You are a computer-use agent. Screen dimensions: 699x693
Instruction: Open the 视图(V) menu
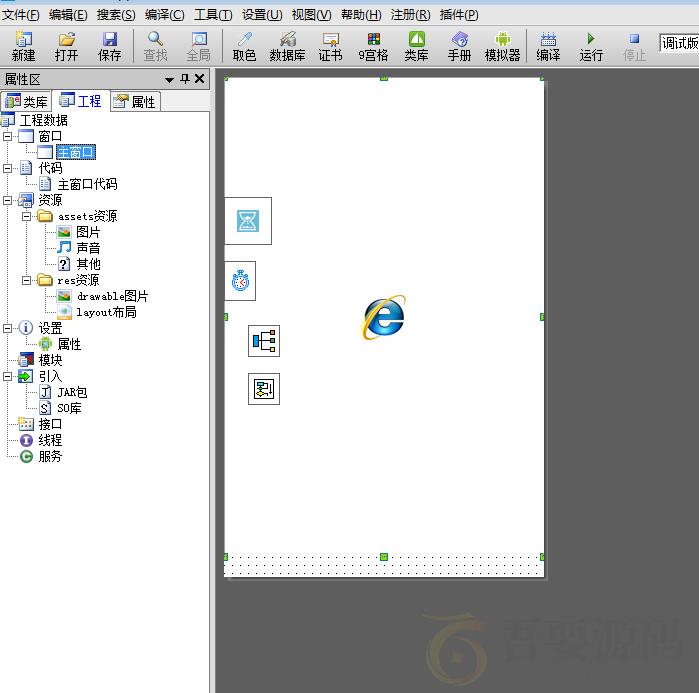[311, 15]
